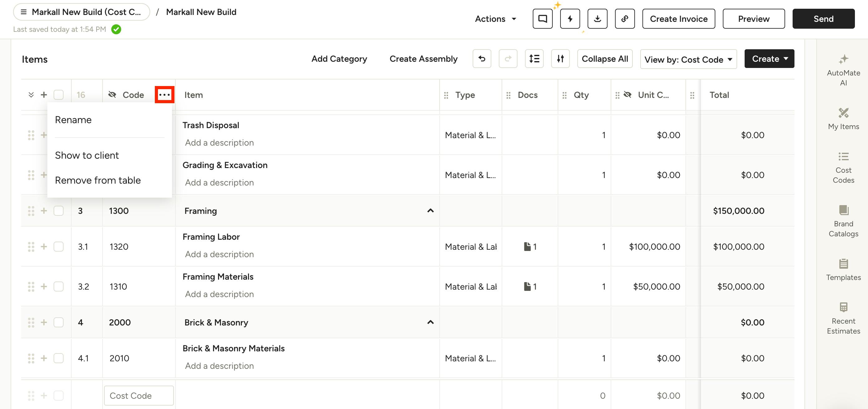This screenshot has height=409, width=868.
Task: Check the Framing category row checkbox
Action: coord(59,211)
